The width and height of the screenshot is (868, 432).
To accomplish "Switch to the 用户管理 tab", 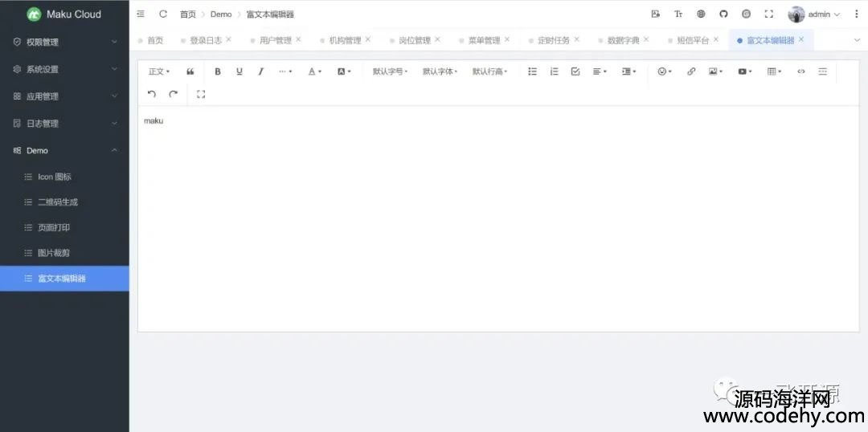I will click(x=275, y=40).
